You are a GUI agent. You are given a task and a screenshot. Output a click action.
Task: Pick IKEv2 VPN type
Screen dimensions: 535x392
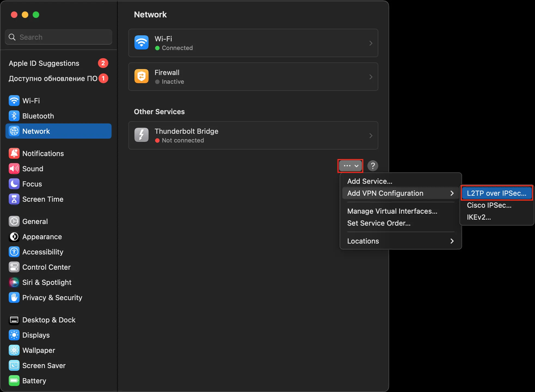[x=479, y=217]
